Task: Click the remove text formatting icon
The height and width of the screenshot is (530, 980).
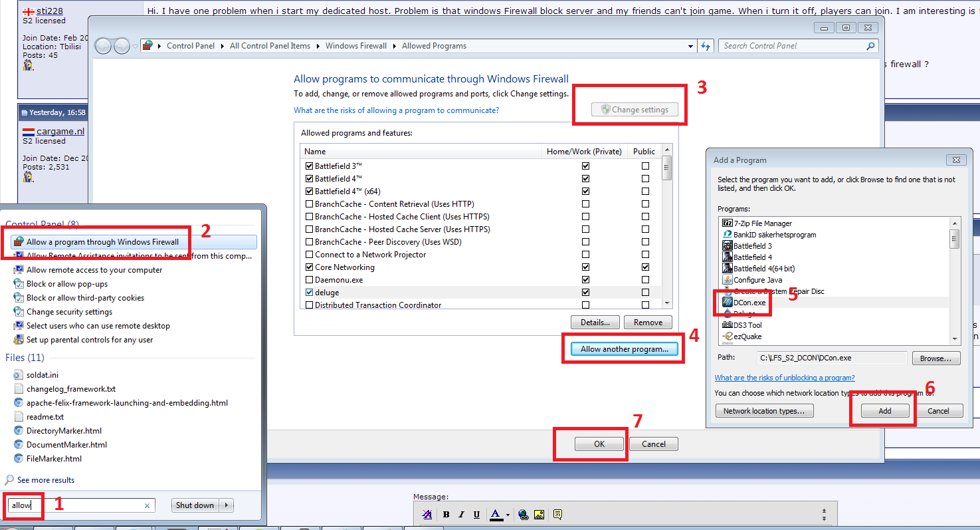Action: (429, 514)
